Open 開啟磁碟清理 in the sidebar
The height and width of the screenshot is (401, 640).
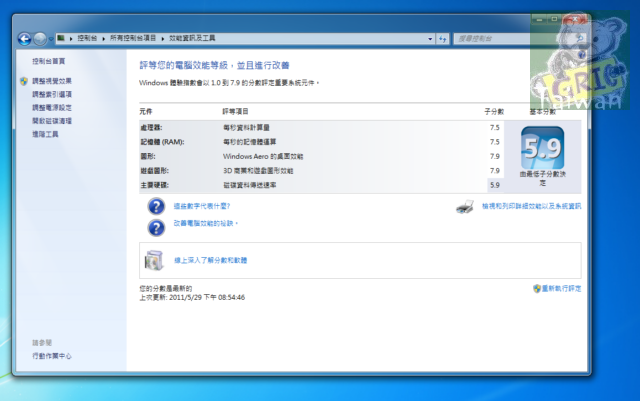click(x=52, y=121)
